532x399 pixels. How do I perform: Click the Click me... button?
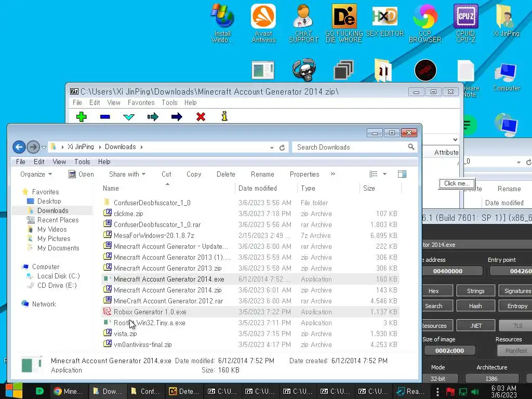(457, 183)
